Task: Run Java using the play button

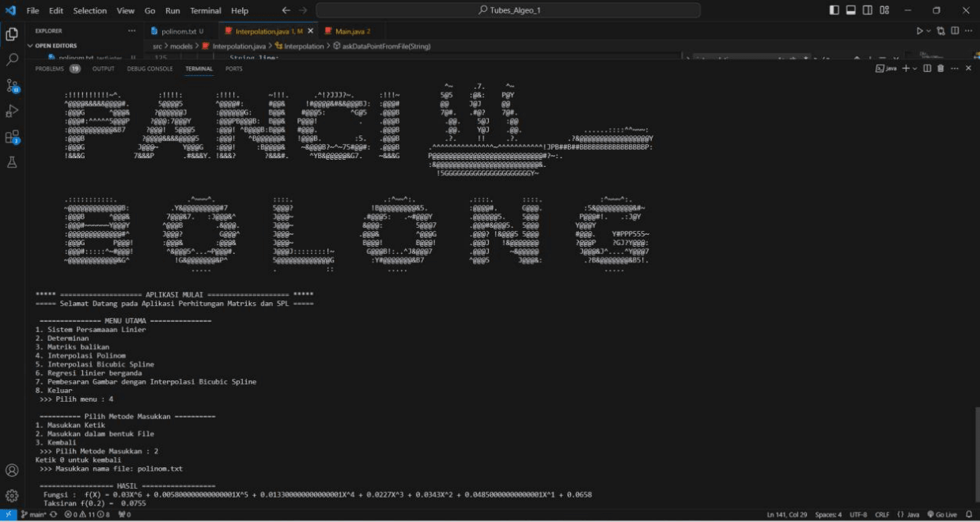Action: click(920, 31)
